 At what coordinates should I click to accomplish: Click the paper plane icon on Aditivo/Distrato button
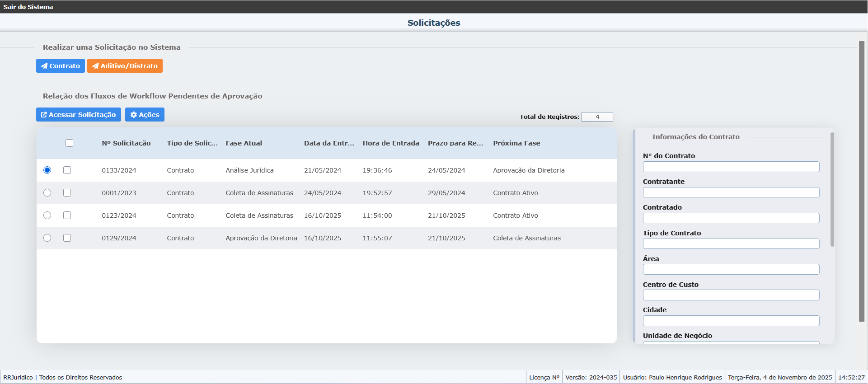pos(95,66)
